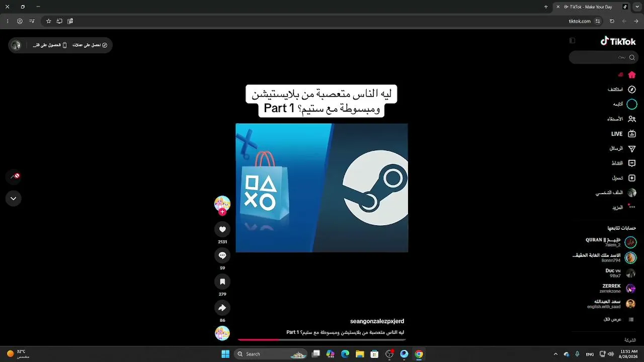Open the profile avatar in the sidebar
Viewport: 644px width, 362px height.
coord(632,193)
